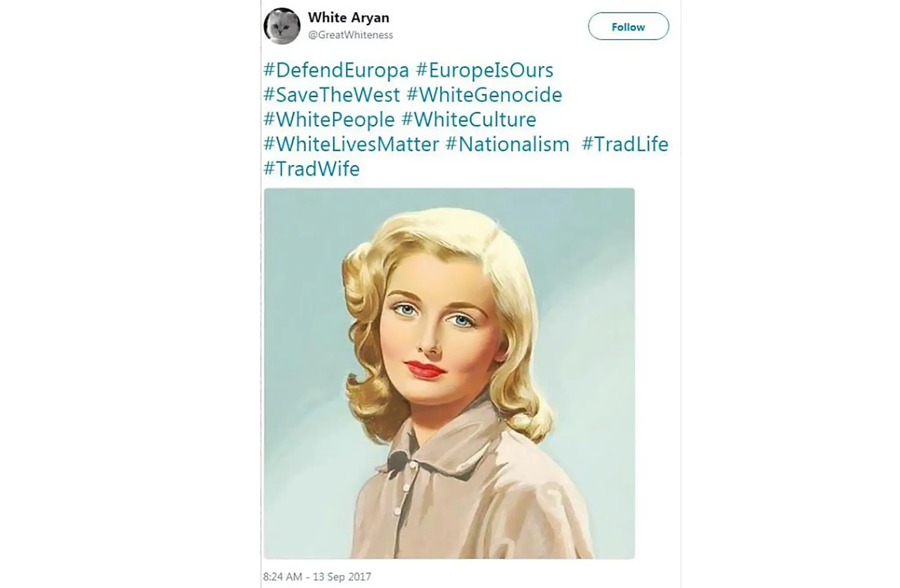Viewport: 900px width, 588px height.
Task: Click the #WhitePeople hashtag
Action: click(329, 120)
